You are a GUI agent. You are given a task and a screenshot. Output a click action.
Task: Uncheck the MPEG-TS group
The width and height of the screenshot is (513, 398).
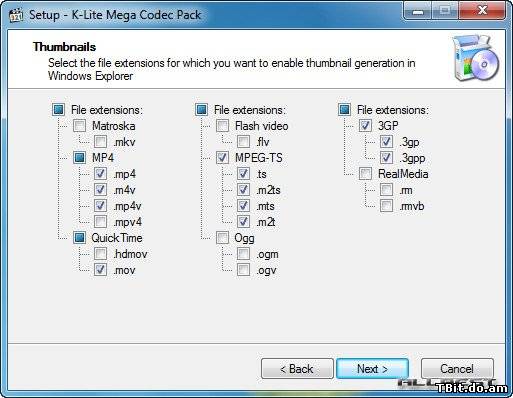click(222, 157)
